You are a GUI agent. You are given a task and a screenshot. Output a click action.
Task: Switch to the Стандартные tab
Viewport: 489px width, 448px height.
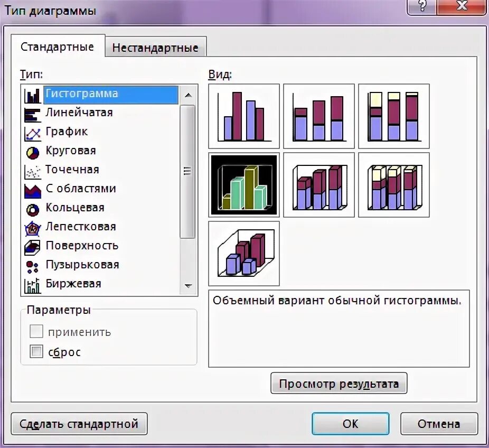58,47
